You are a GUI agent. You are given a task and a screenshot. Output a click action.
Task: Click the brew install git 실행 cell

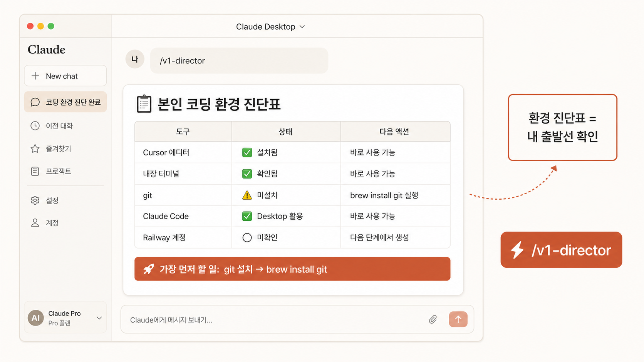pos(395,195)
